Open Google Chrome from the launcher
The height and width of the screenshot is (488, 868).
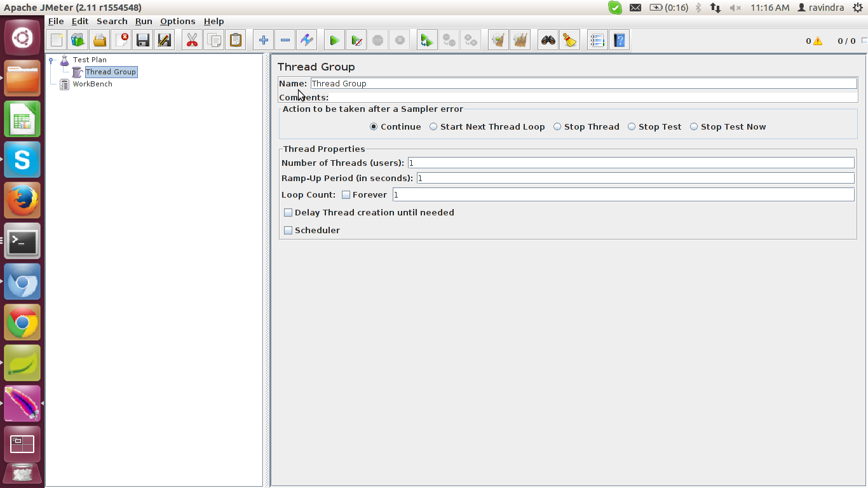(x=22, y=323)
